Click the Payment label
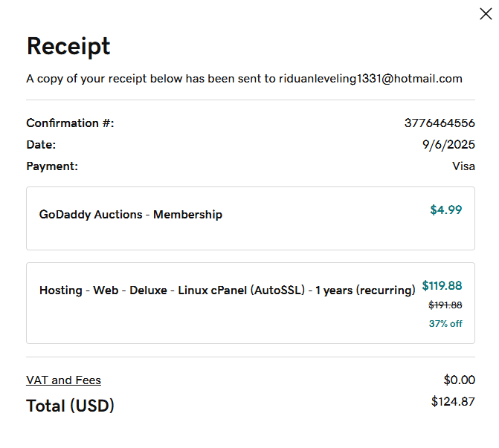This screenshot has height=448, width=499. pyautogui.click(x=52, y=166)
